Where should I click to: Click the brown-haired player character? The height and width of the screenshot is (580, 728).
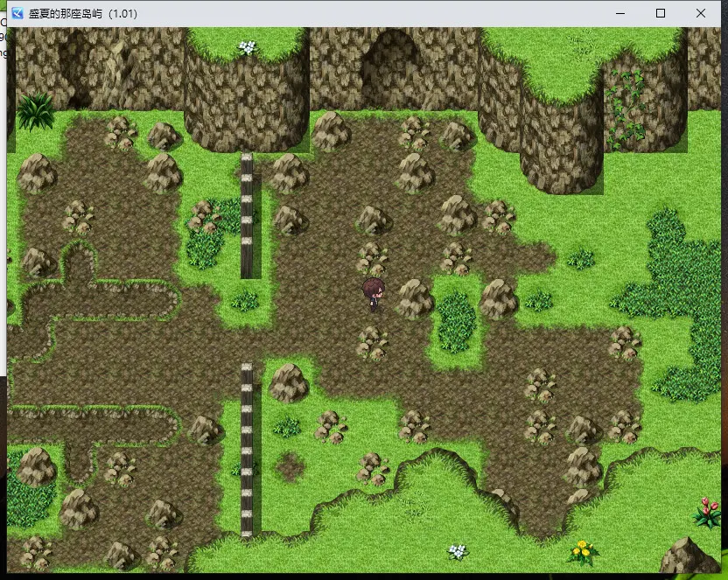tap(374, 294)
